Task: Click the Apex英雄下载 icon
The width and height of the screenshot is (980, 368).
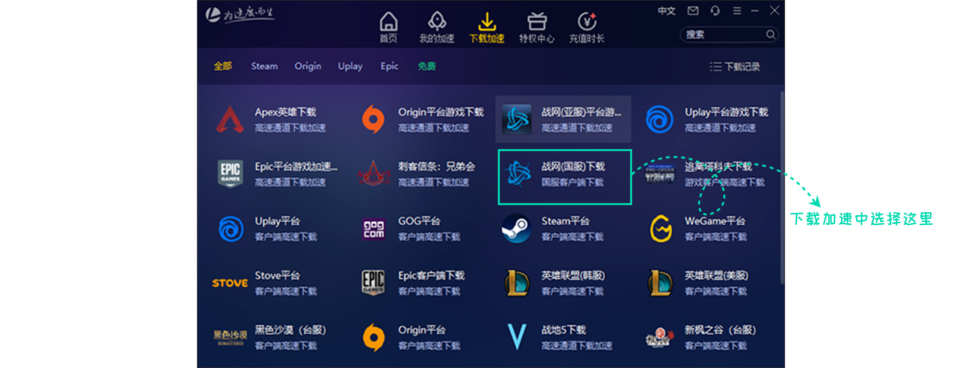Action: [230, 119]
